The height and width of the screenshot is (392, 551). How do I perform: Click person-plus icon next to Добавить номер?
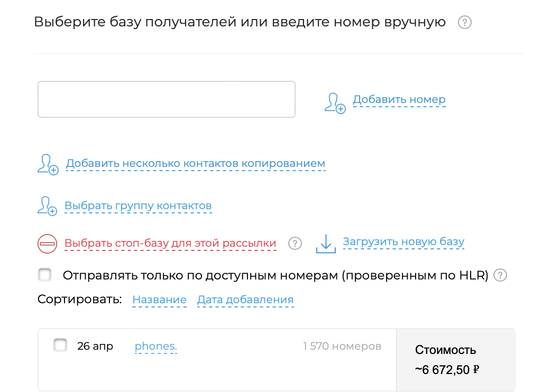[x=334, y=102]
